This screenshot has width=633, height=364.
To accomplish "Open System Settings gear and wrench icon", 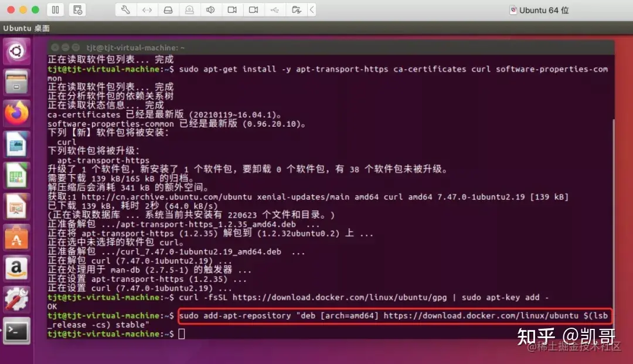I will [x=16, y=300].
